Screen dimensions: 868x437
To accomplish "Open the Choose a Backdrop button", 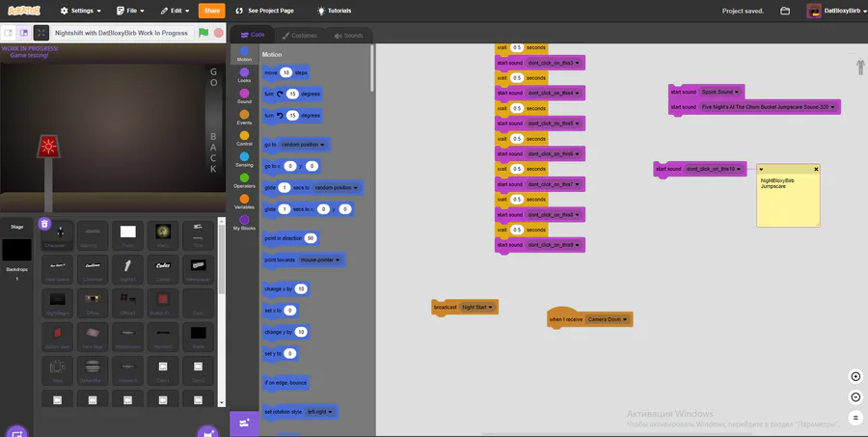I will pyautogui.click(x=16, y=431).
